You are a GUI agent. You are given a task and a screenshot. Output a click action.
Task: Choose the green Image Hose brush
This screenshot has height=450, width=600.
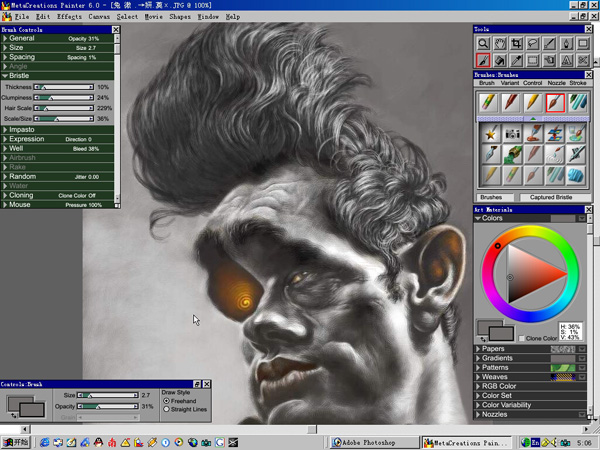[x=512, y=155]
